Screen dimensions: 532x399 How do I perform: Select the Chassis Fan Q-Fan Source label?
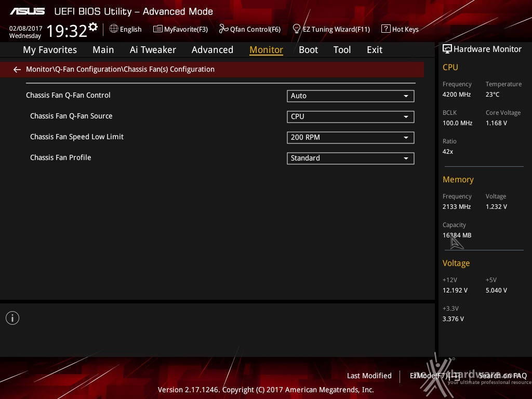71,116
